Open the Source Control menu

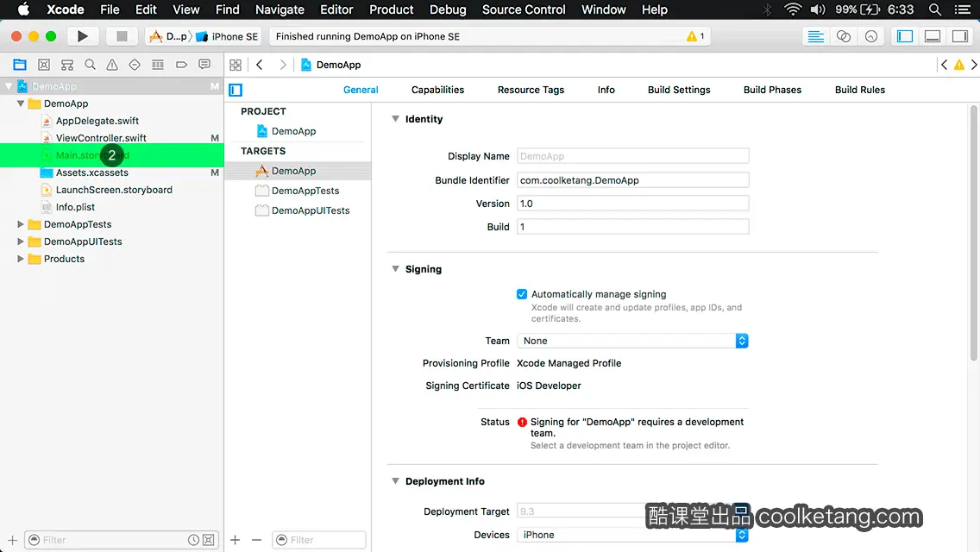point(524,9)
